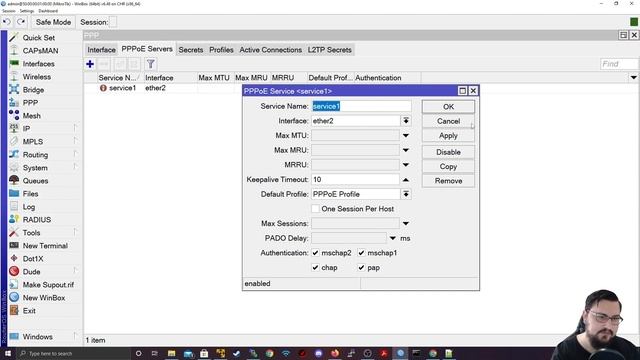This screenshot has width=640, height=360.
Task: Expand the Max Sessions field arrow
Action: pos(406,224)
